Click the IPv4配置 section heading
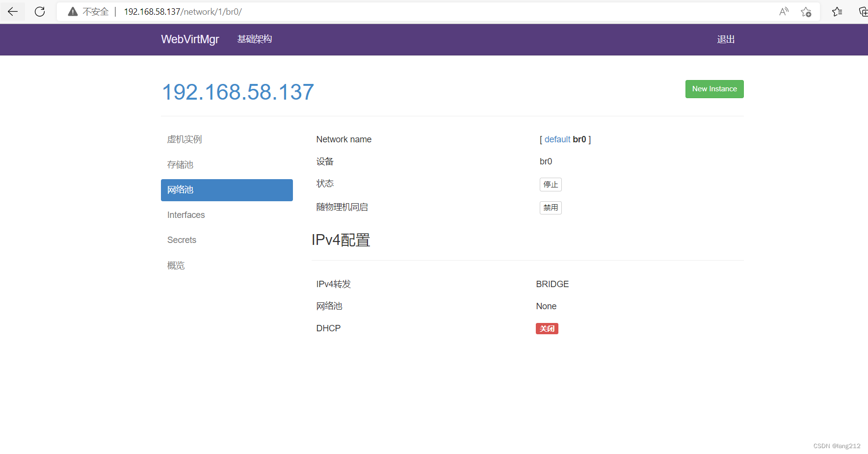Viewport: 868px width, 454px height. pyautogui.click(x=341, y=240)
